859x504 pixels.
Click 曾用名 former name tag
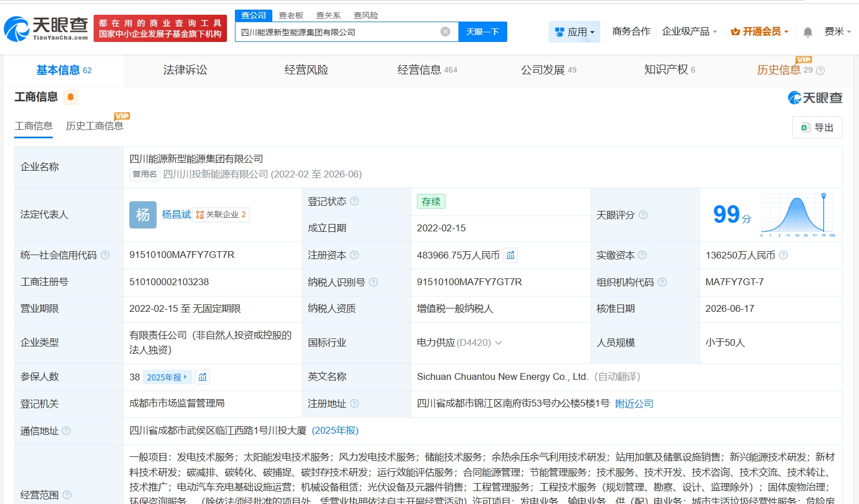(145, 174)
